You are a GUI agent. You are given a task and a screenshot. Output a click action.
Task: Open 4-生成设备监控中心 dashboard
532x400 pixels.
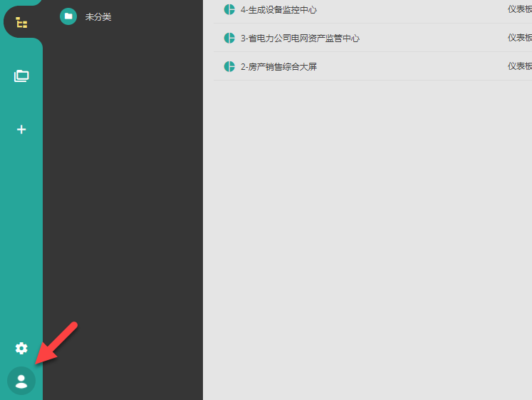278,10
